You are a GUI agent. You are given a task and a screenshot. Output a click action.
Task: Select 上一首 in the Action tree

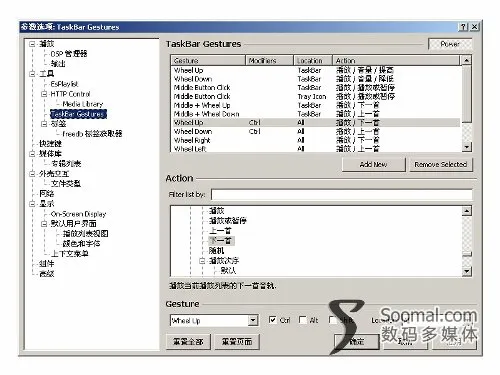(220, 231)
